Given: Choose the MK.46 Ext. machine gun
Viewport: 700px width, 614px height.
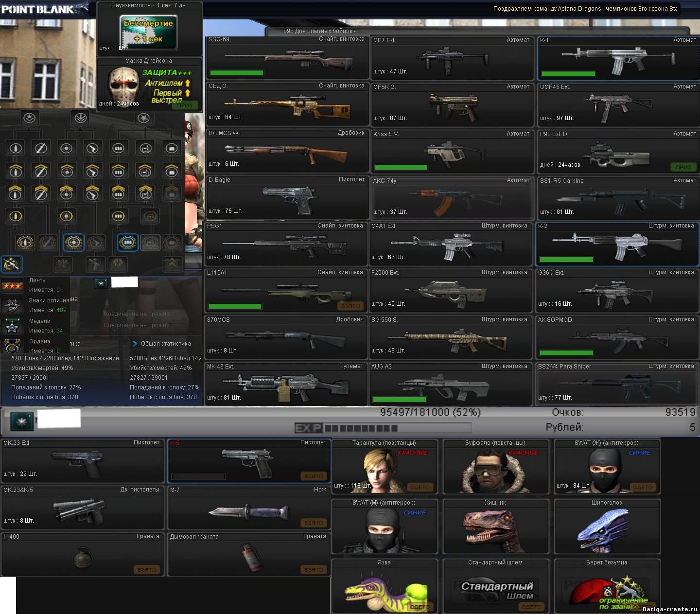Looking at the screenshot, I should 286,384.
